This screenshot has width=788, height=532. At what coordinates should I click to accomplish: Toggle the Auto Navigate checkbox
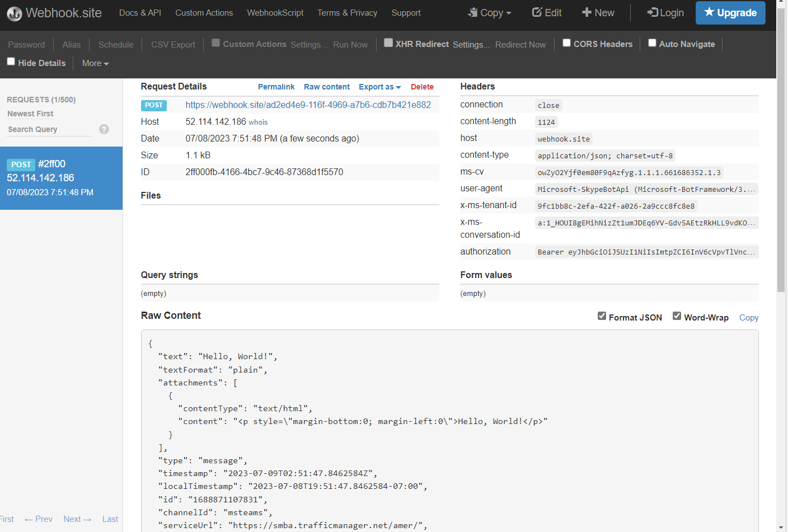coord(652,43)
